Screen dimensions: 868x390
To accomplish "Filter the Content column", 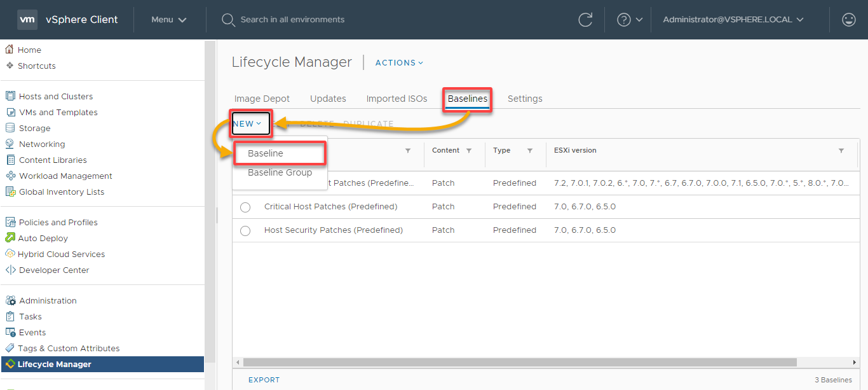I will (469, 151).
